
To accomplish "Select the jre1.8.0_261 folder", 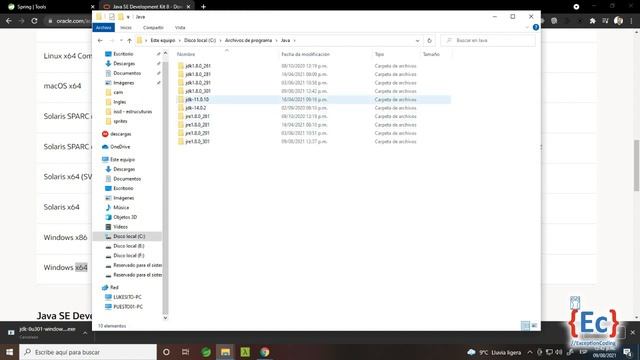I will tap(198, 116).
